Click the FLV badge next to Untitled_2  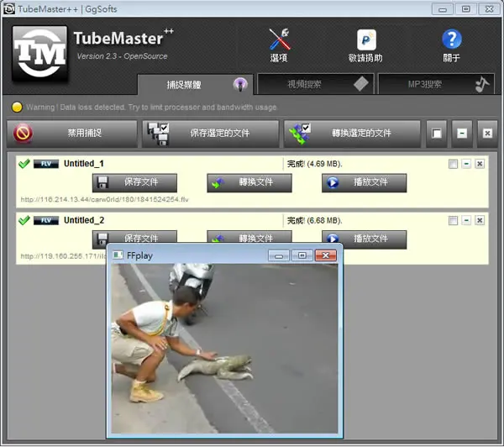46,221
